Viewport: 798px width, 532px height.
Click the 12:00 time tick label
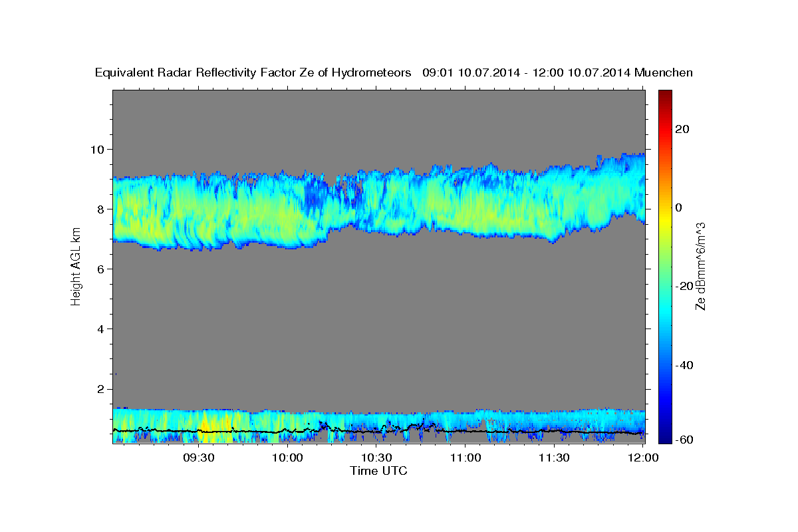pyautogui.click(x=643, y=458)
